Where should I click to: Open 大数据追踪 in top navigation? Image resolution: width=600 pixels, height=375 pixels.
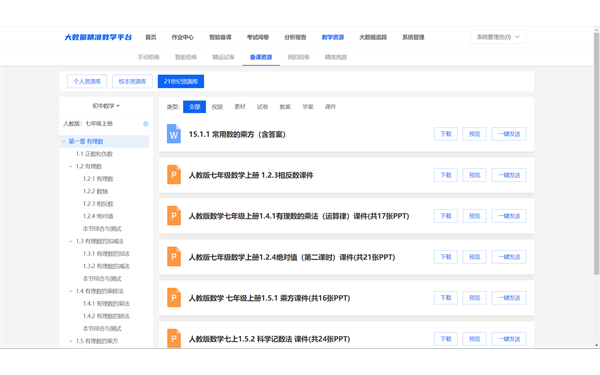(373, 37)
